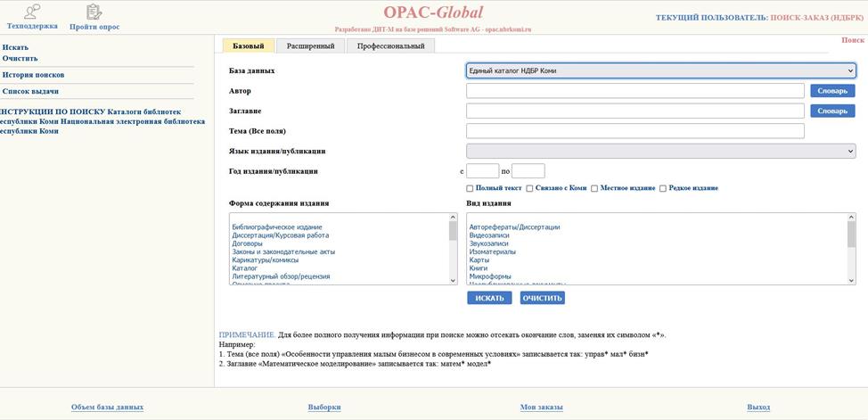Screen dimensions: 868x420
Task: Switch to the Профессиональный search tab
Action: coord(391,46)
